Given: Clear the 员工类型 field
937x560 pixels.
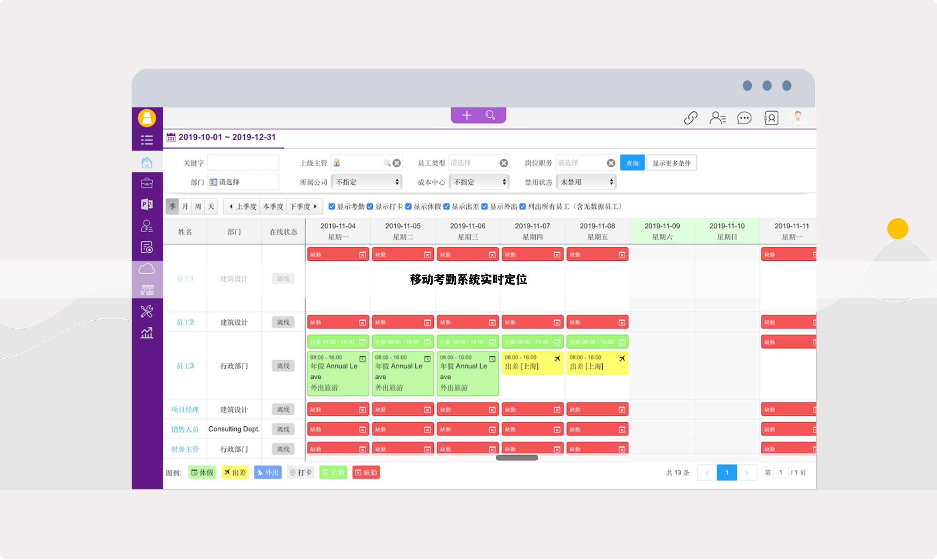Looking at the screenshot, I should pos(504,163).
